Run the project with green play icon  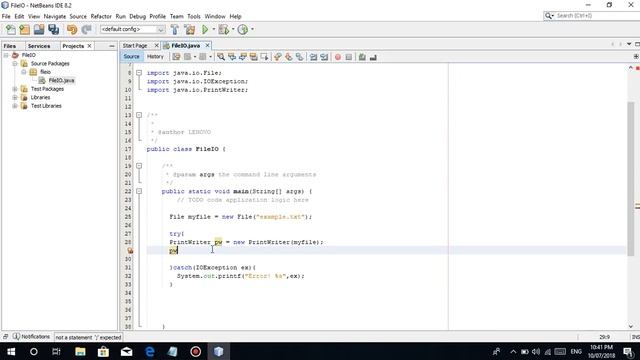click(x=205, y=29)
